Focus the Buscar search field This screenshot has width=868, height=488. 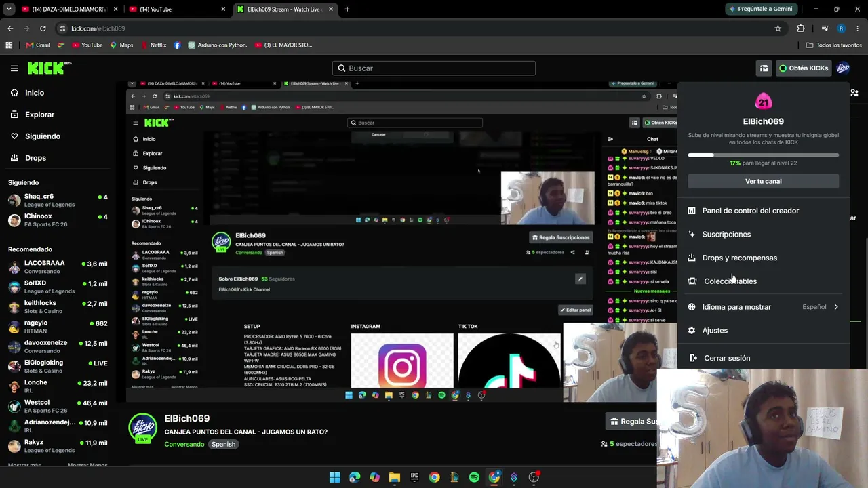pyautogui.click(x=434, y=68)
